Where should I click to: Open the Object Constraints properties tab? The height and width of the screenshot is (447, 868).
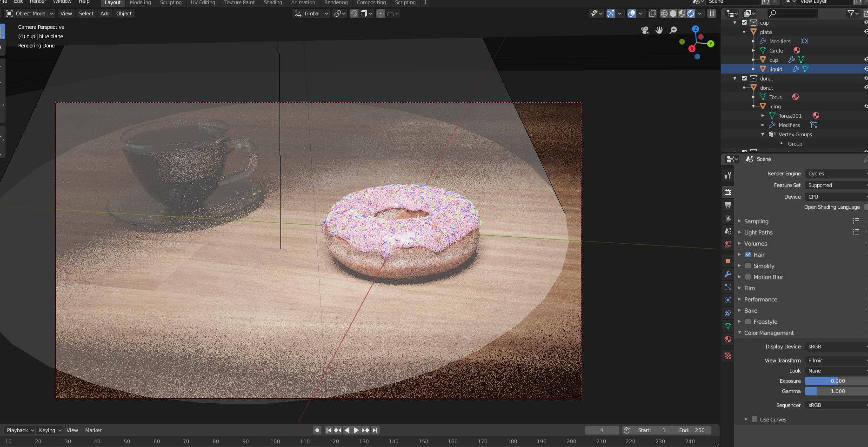728,313
